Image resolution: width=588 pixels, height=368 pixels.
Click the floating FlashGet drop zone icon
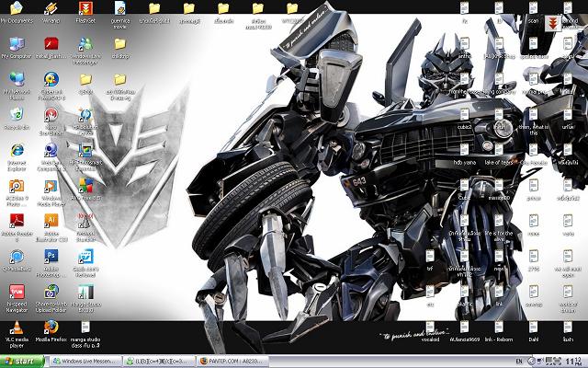[x=553, y=23]
